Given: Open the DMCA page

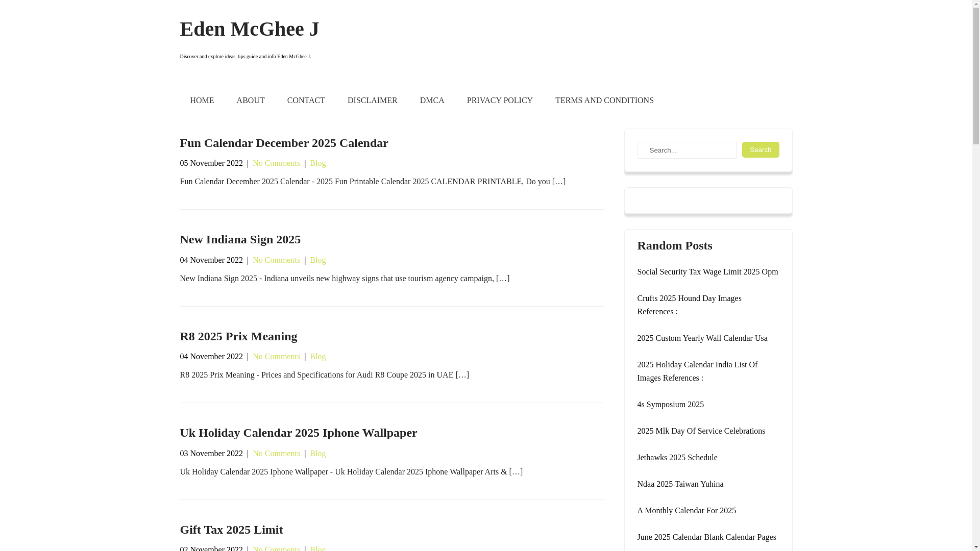Looking at the screenshot, I should (x=432, y=101).
